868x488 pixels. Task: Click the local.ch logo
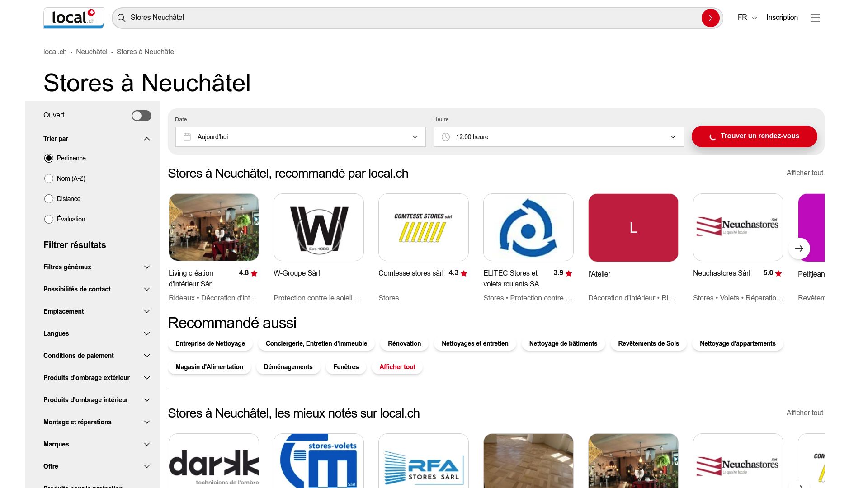click(x=73, y=18)
